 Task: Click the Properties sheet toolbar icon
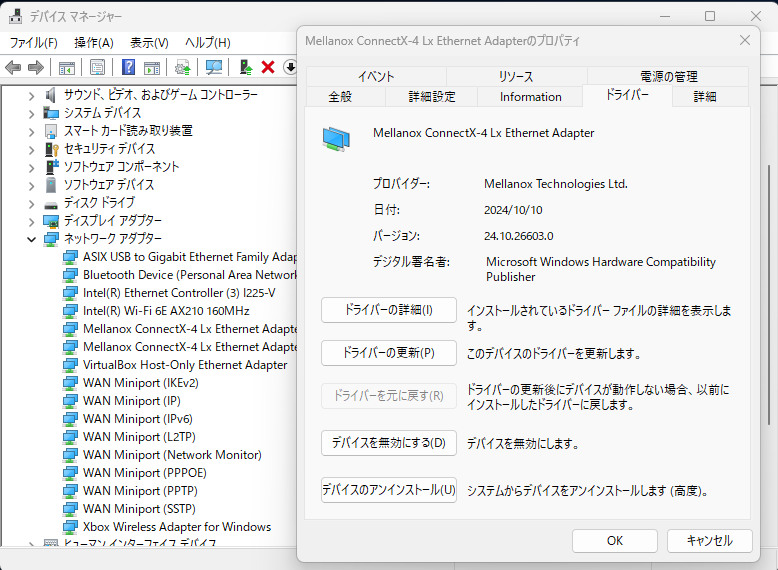pos(97,67)
